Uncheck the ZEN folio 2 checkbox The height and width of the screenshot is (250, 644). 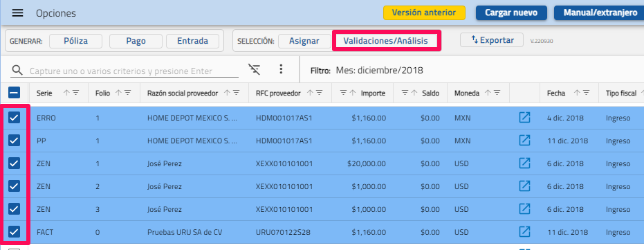pos(14,186)
